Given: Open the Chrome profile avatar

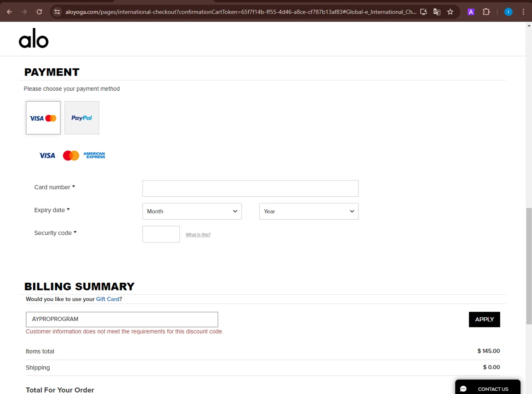Looking at the screenshot, I should 508,12.
